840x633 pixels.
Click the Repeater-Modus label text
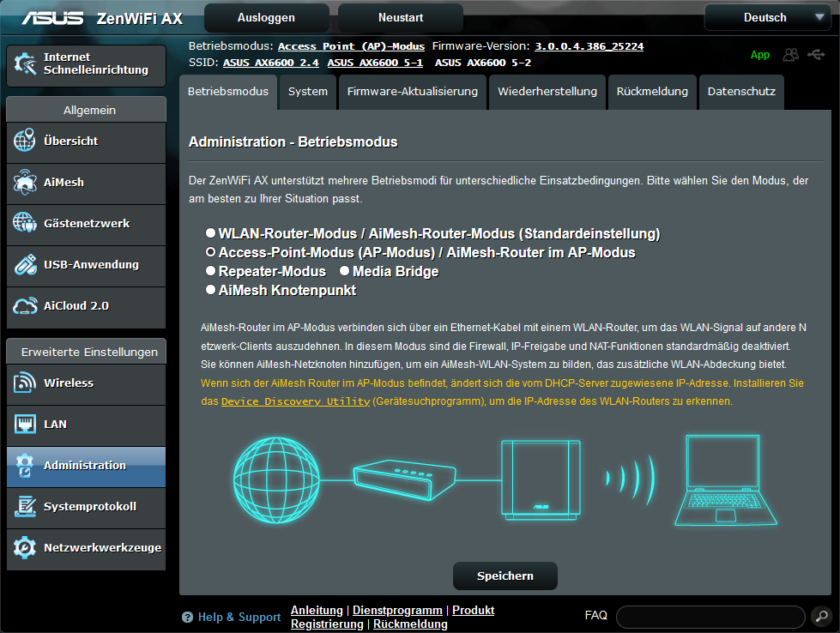click(x=272, y=272)
